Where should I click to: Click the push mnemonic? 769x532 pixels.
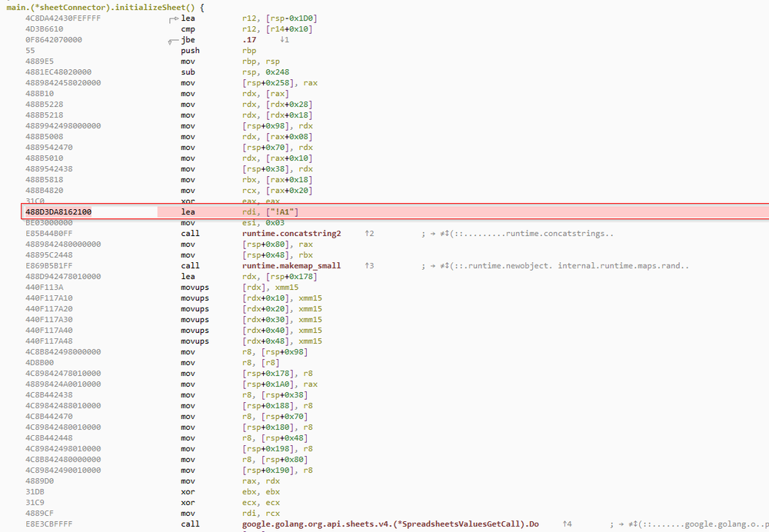click(x=190, y=51)
